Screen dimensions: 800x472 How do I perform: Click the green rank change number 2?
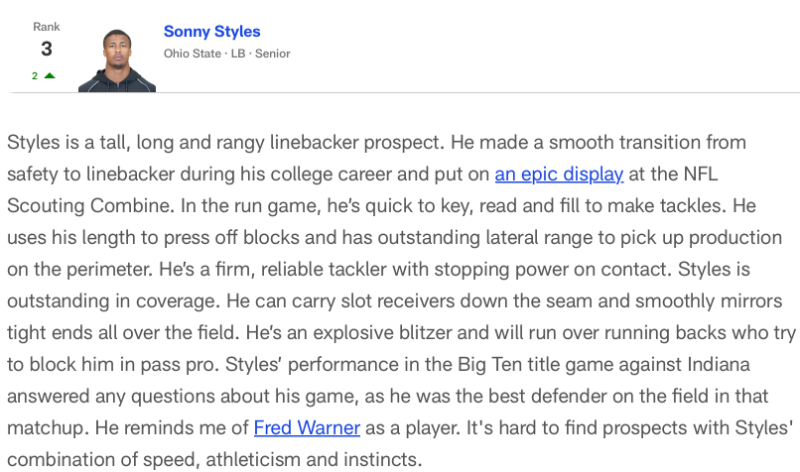click(x=34, y=76)
